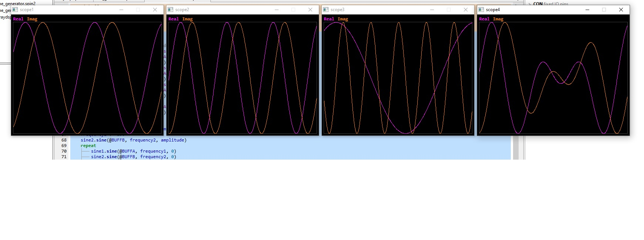Open the ne_generator.spin2 file entry

(x=18, y=4)
